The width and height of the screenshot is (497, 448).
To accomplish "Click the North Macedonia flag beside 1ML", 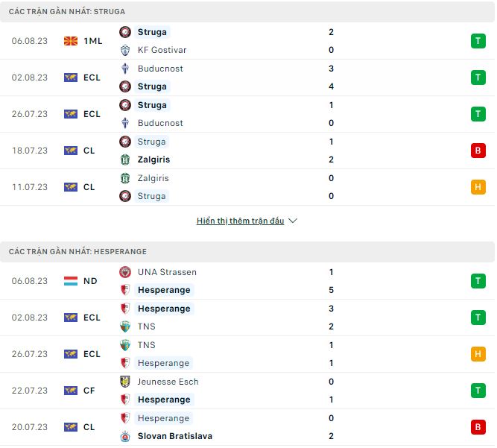I will tap(71, 41).
